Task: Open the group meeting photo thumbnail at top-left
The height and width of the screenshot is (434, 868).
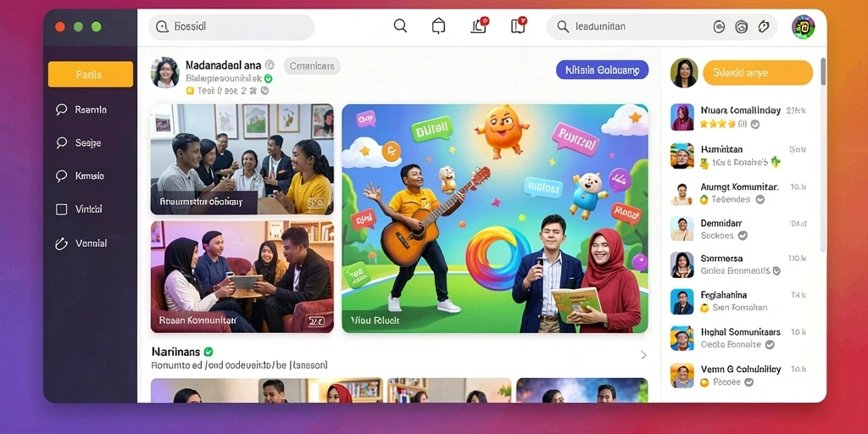Action: [242, 159]
